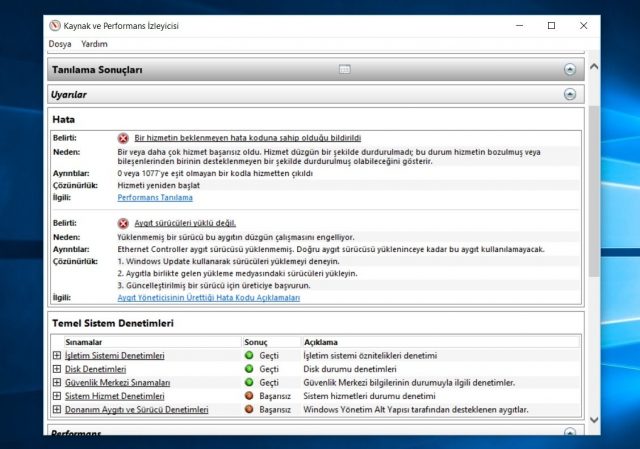Open İşletim Sistemi Denetimleri link
Viewport: 640px width, 449px height.
coord(115,356)
